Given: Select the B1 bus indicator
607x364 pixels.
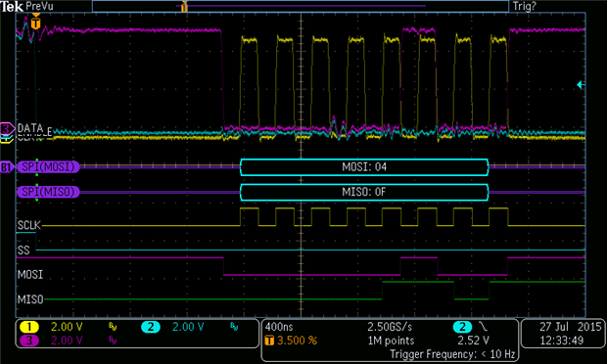Looking at the screenshot, I should [7, 167].
